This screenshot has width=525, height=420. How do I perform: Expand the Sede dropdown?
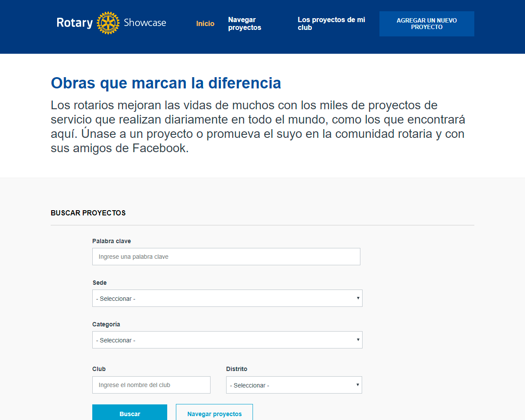(x=227, y=298)
